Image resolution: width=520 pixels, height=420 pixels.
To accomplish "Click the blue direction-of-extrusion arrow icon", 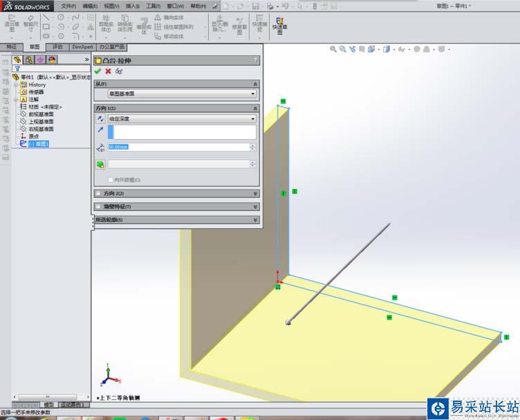I will (100, 129).
